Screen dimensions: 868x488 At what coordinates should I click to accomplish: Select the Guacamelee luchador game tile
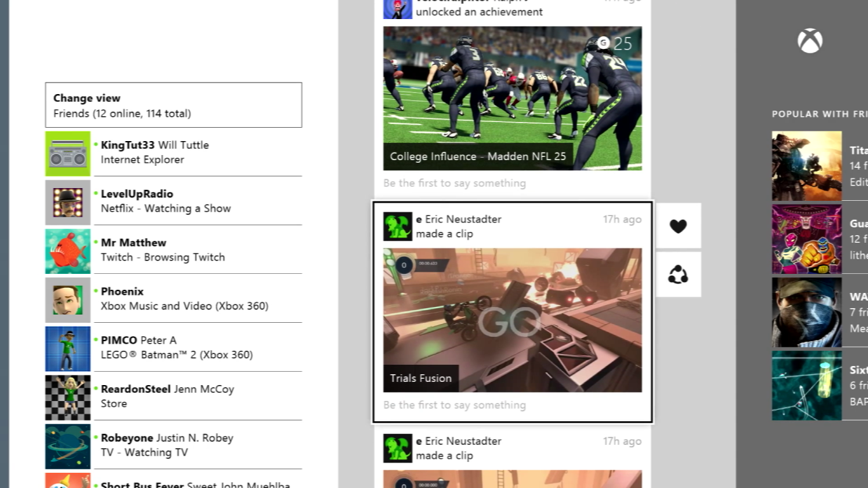pyautogui.click(x=806, y=239)
